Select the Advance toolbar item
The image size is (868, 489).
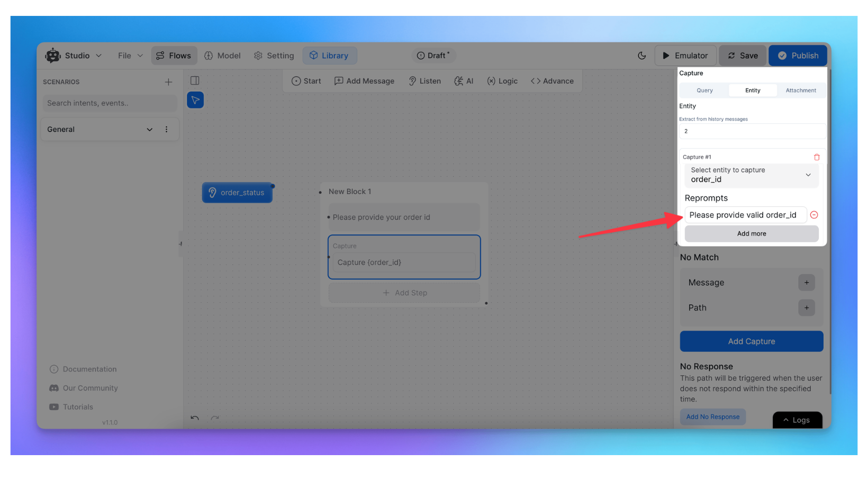552,81
